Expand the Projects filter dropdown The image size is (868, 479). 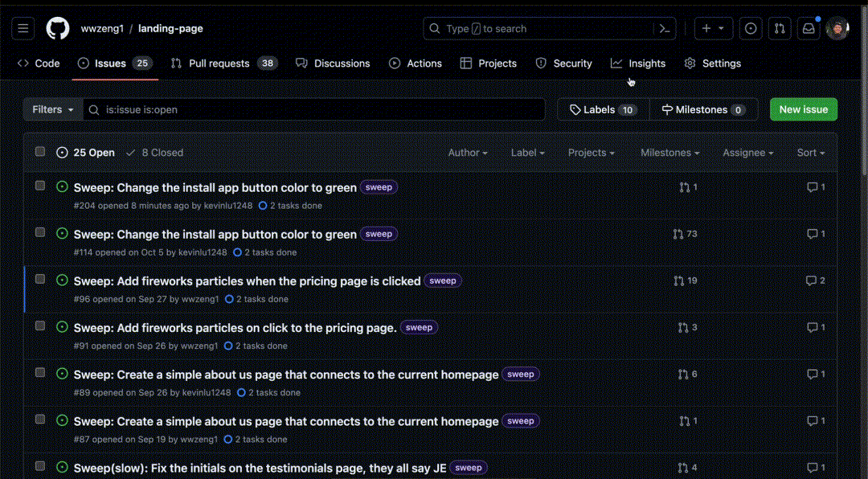[x=592, y=152]
